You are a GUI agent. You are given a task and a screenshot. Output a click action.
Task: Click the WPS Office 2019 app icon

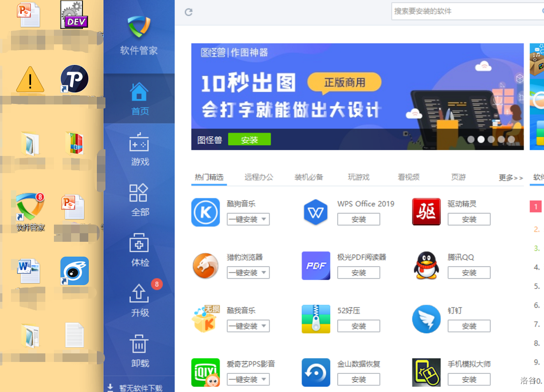tap(316, 212)
